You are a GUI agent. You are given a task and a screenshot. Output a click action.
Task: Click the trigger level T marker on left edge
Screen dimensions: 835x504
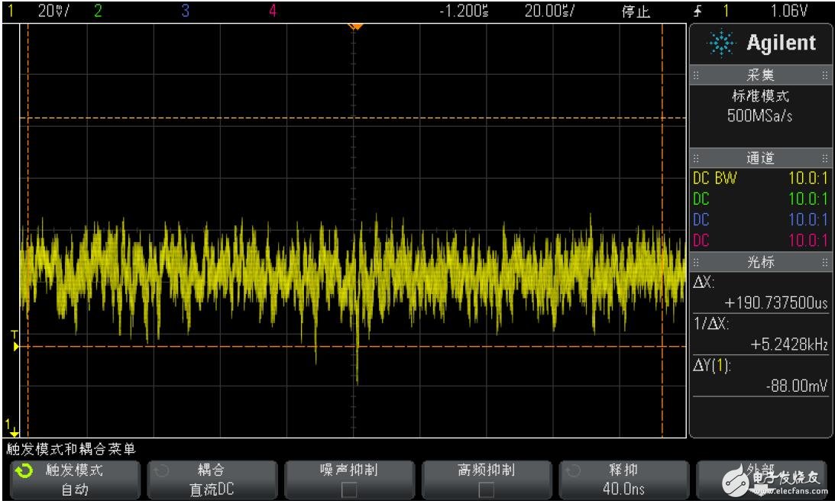pos(14,341)
